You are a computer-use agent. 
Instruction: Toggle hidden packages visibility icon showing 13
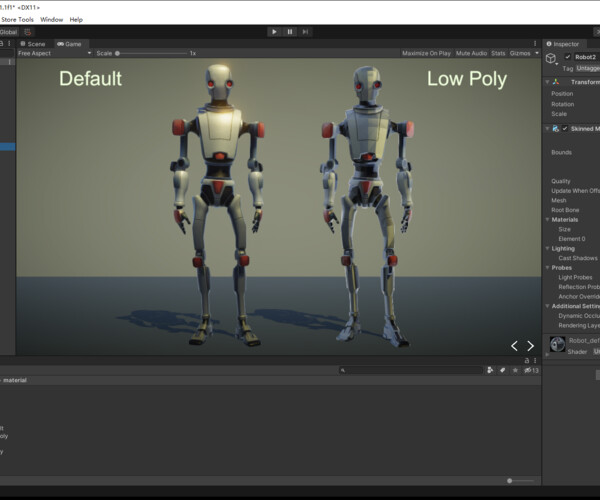point(531,370)
